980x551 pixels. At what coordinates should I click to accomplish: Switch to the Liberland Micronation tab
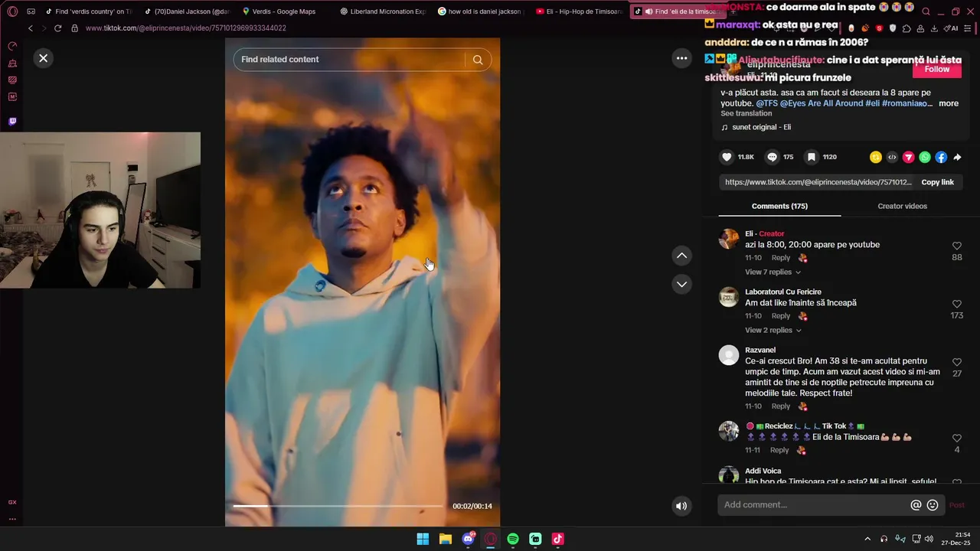[x=382, y=11]
